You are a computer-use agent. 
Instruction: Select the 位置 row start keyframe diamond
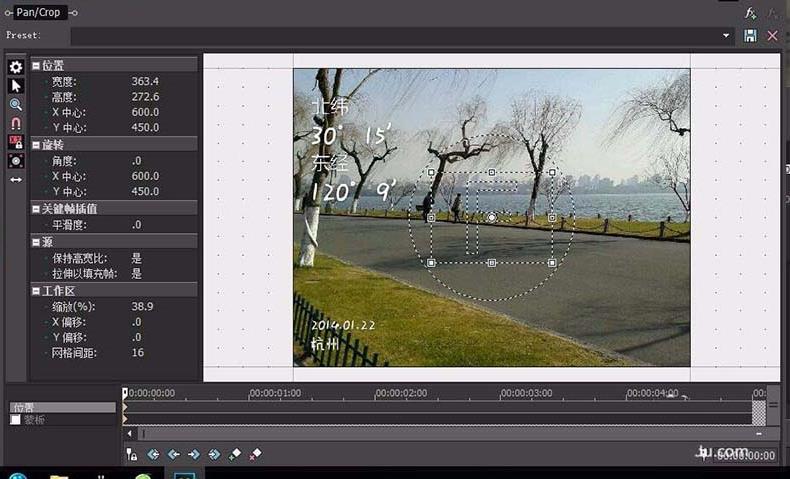pos(125,407)
